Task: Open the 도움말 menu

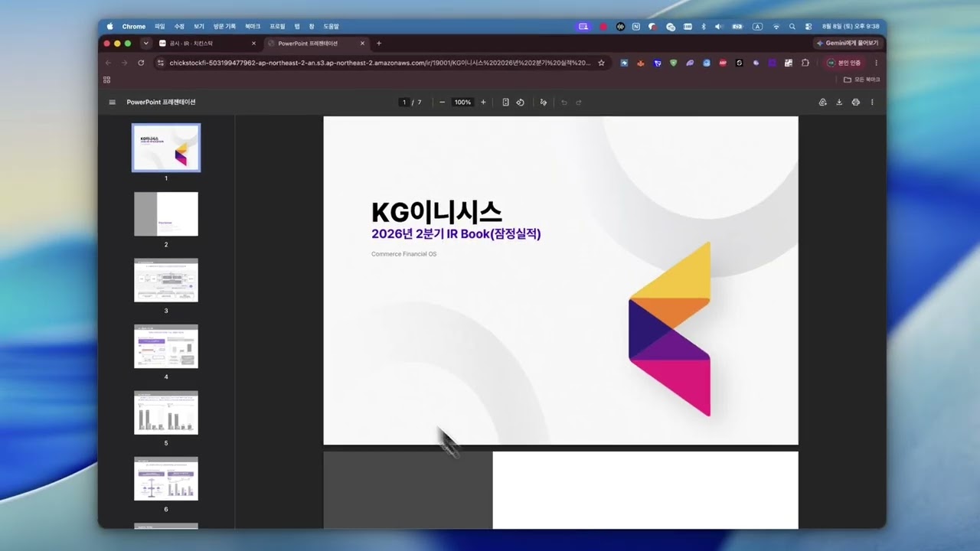Action: click(331, 26)
